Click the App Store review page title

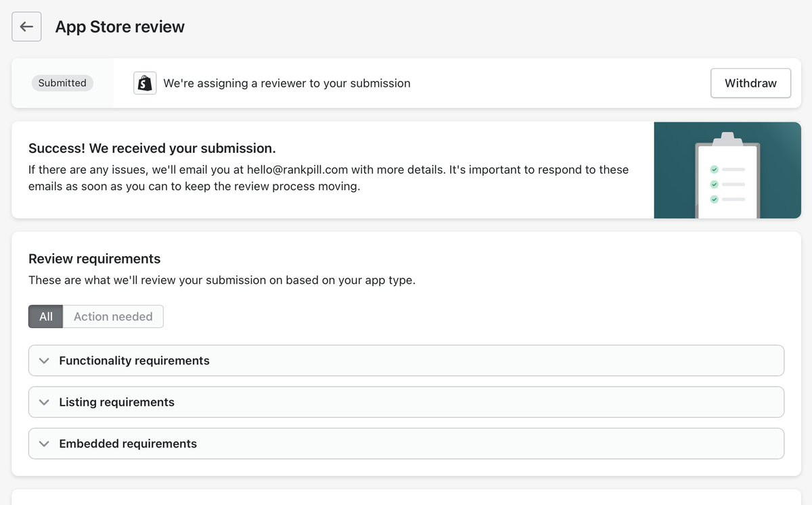coord(120,27)
